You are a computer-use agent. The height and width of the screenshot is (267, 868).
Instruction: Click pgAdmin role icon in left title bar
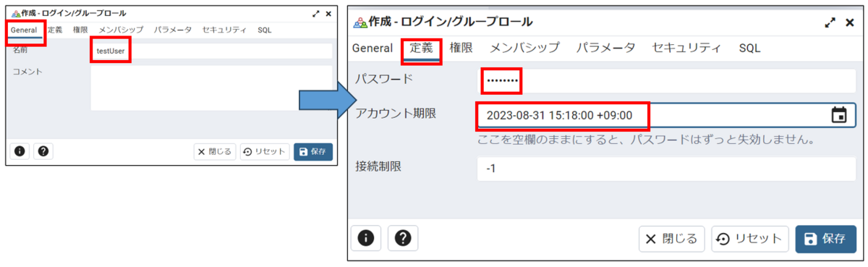coord(16,13)
